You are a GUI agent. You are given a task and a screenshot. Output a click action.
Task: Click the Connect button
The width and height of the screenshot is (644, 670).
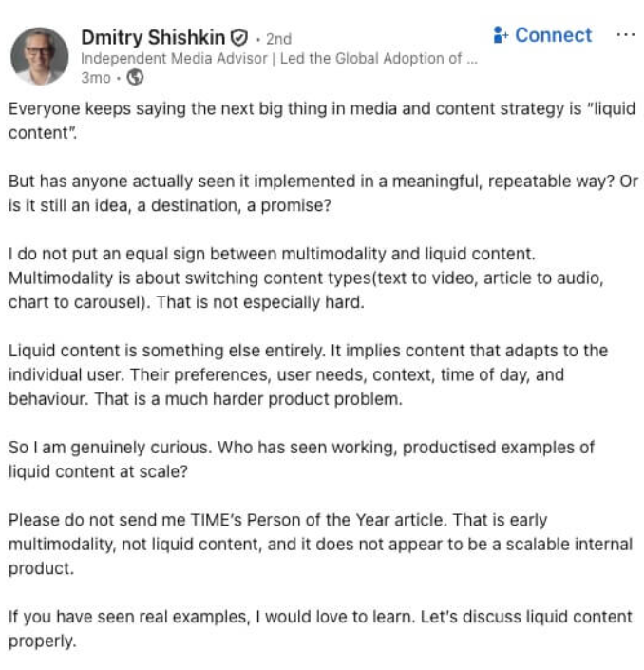pyautogui.click(x=553, y=35)
